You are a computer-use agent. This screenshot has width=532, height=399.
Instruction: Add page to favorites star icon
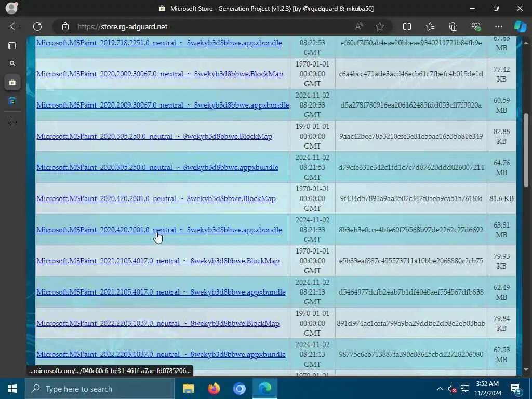[380, 26]
